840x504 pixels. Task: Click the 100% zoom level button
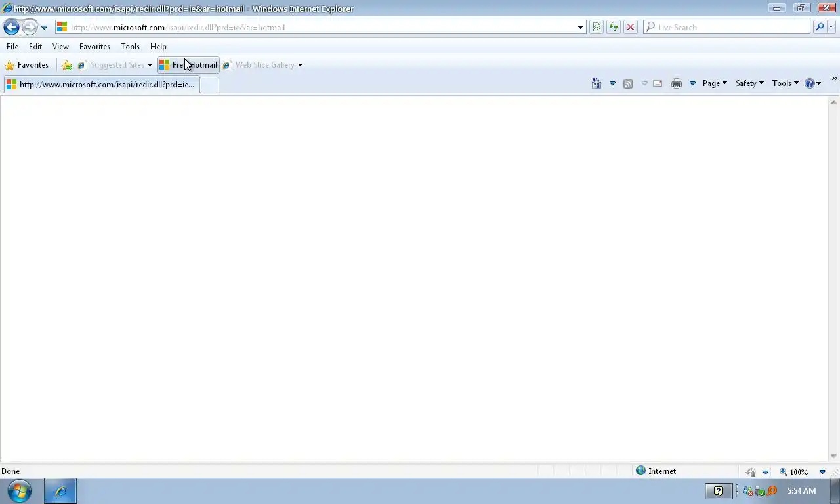click(x=794, y=472)
